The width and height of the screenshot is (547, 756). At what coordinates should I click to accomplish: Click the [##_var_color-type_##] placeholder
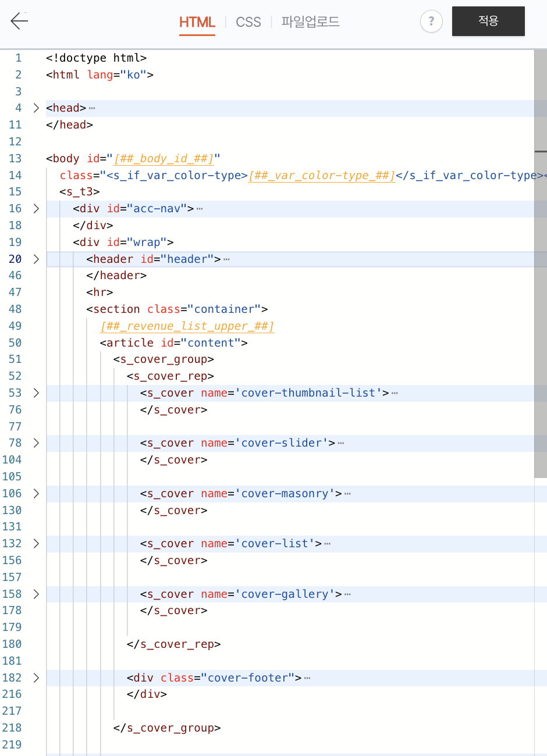coord(322,176)
